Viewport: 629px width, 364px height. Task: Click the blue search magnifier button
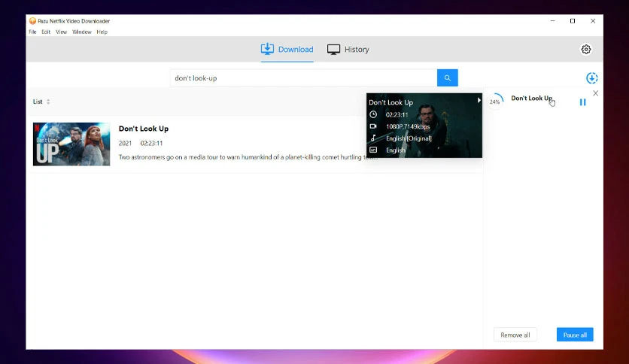tap(447, 77)
